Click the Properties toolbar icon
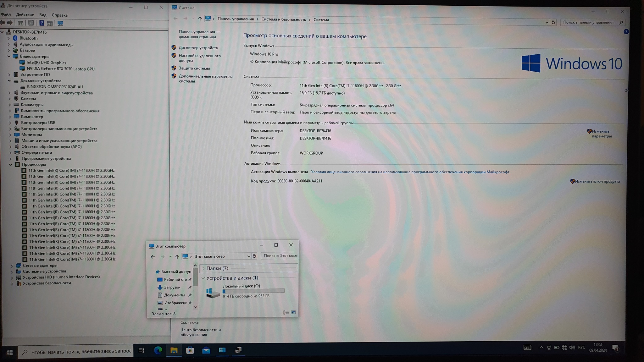The height and width of the screenshot is (362, 644). click(31, 23)
